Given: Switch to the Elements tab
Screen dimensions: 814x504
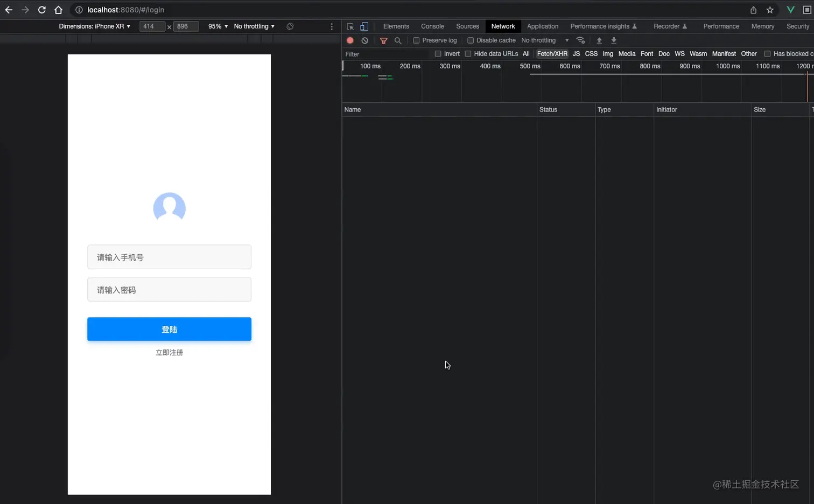Looking at the screenshot, I should point(396,26).
